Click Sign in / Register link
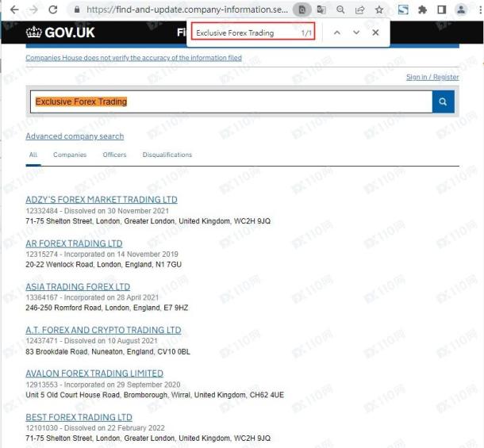 pyautogui.click(x=432, y=77)
